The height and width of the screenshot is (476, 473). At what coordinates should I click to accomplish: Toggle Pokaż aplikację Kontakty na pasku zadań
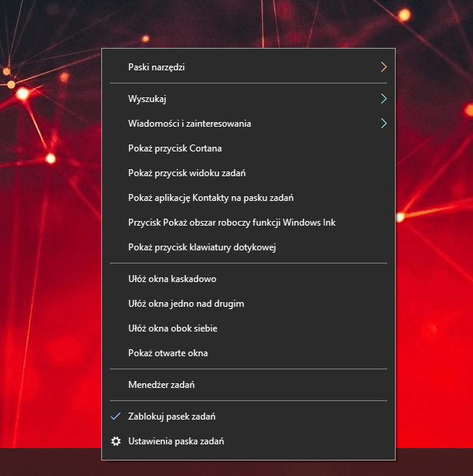click(248, 198)
